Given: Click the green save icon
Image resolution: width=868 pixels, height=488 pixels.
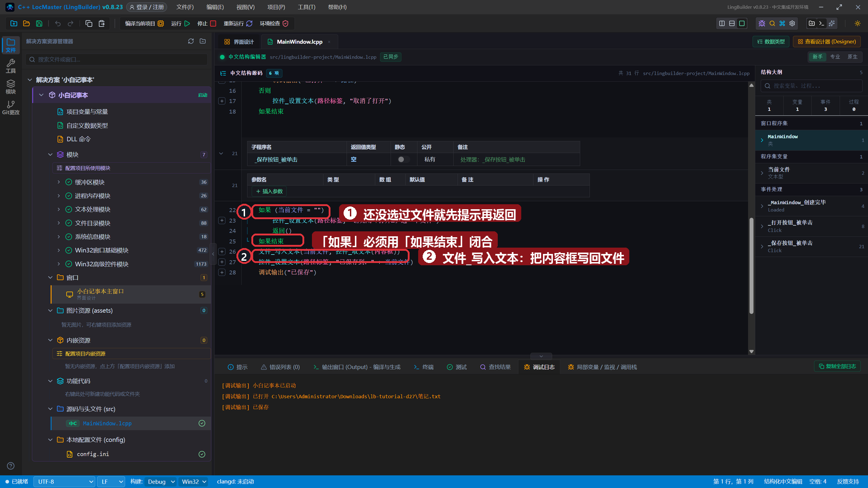Looking at the screenshot, I should [x=39, y=23].
